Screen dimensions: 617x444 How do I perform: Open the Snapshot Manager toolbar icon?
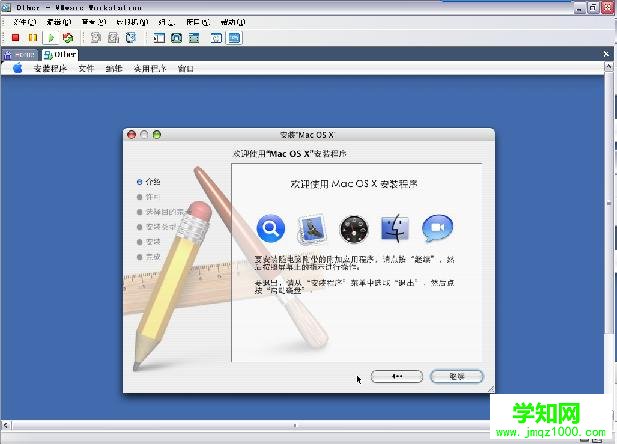click(131, 38)
